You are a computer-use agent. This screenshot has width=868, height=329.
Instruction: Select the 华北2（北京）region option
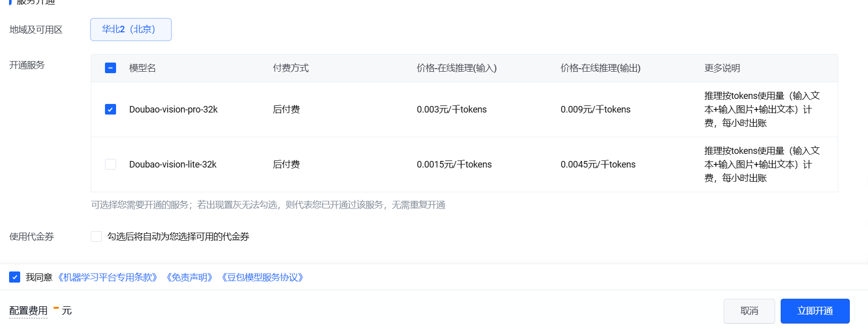131,29
